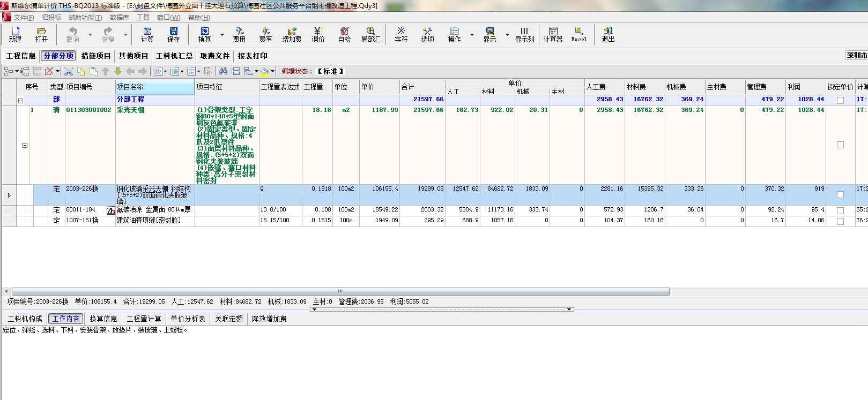Run the 自检 (Self-check) tool
The width and height of the screenshot is (868, 400).
point(344,35)
